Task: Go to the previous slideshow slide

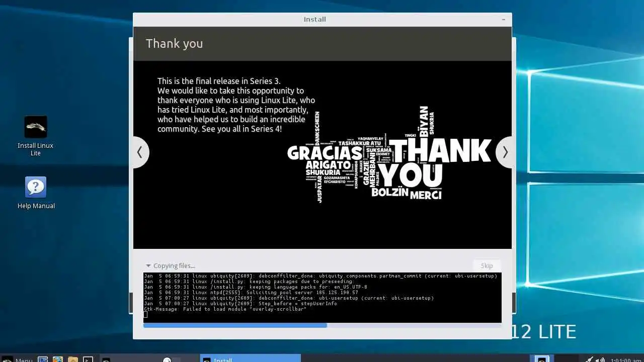Action: point(140,152)
